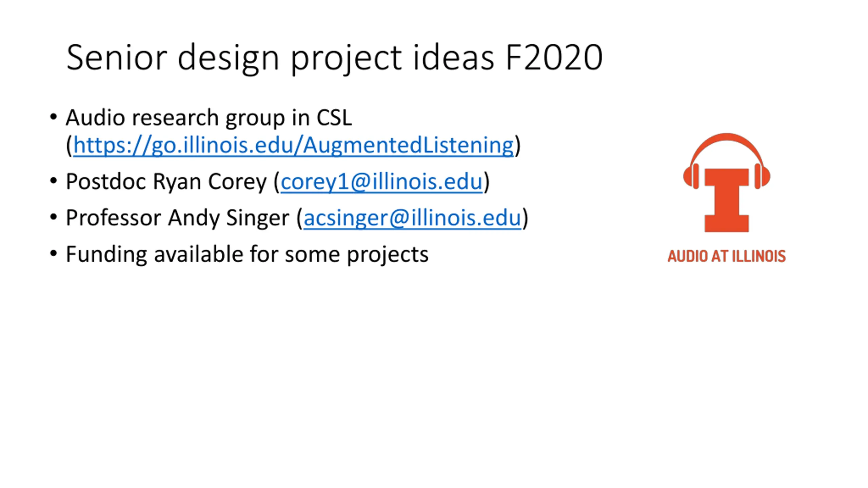This screenshot has height=488, width=868.
Task: Click the 'Postdoc Ryan Corey' text
Action: [x=166, y=182]
